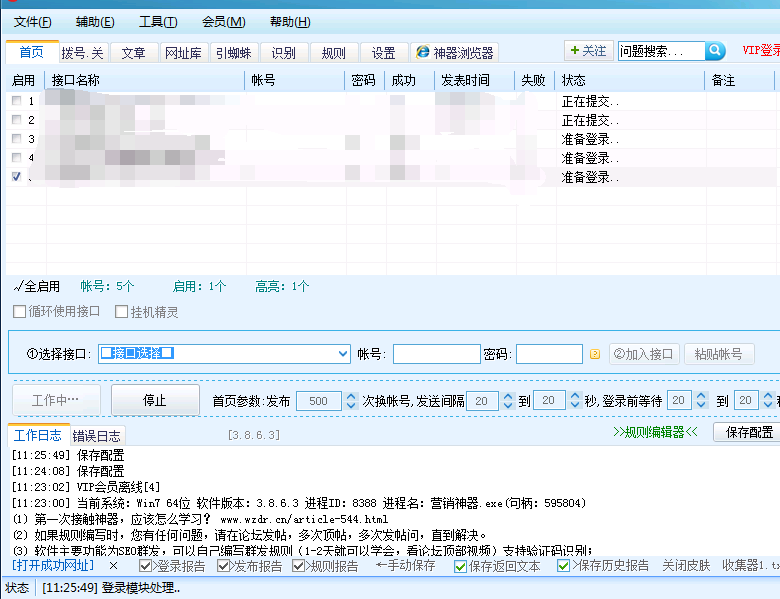Close the 打开成功网址 item with X
Image resolution: width=780 pixels, height=599 pixels.
click(113, 566)
